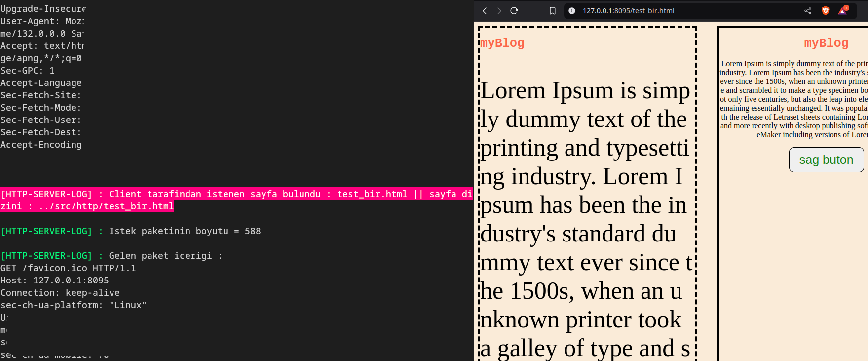The image size is (868, 361).
Task: Click the small Lorem Ipsum paragraph in right panel
Action: (x=793, y=99)
